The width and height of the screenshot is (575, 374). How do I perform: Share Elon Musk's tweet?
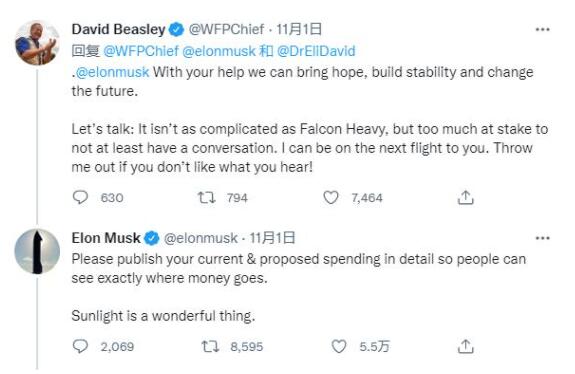465,346
